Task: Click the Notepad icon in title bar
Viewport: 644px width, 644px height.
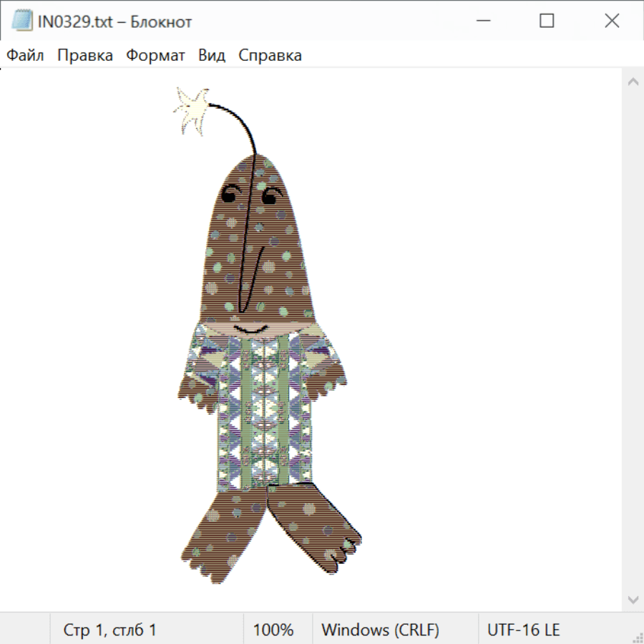Action: (22, 21)
